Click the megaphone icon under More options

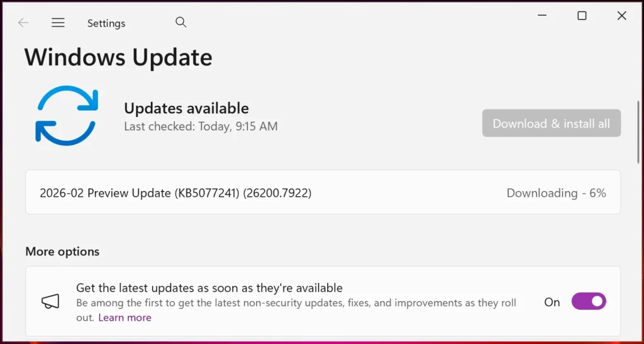click(x=50, y=302)
